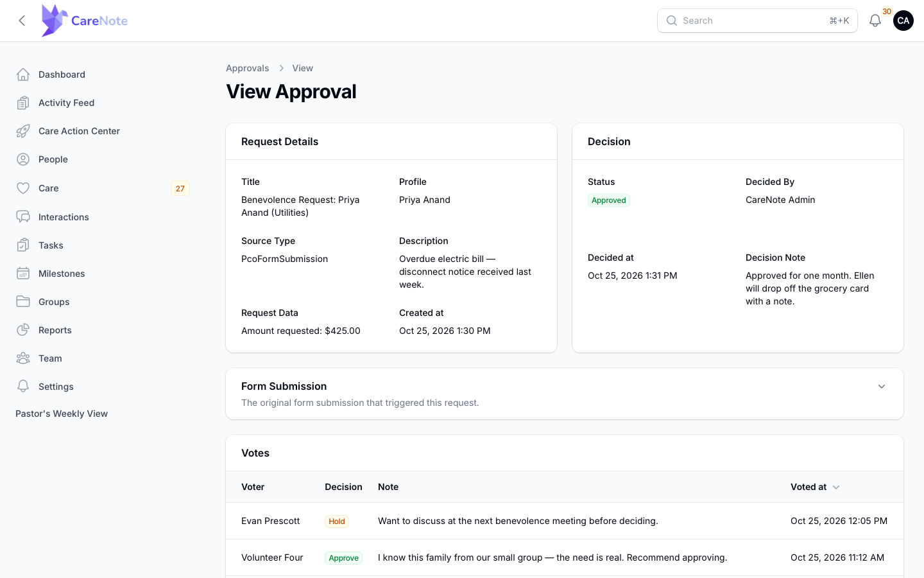Click the Approve badge for Volunteer Four
The image size is (924, 578).
point(343,558)
